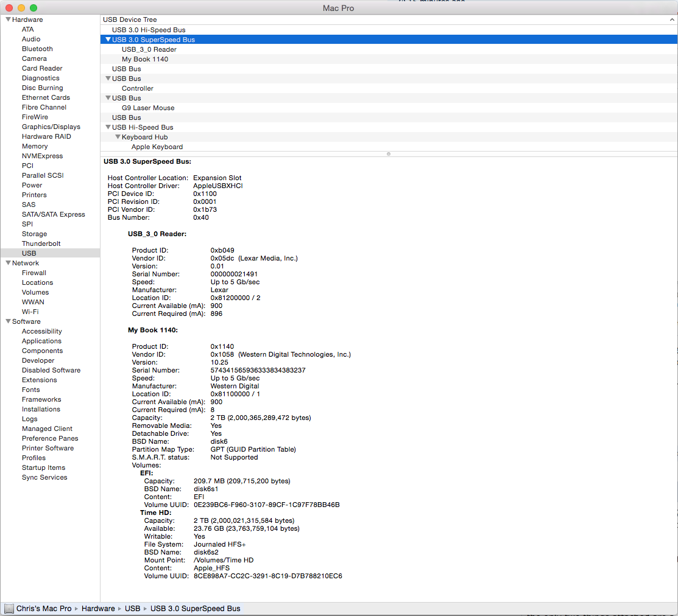
Task: Select Graphics/Displays item
Action: click(51, 127)
